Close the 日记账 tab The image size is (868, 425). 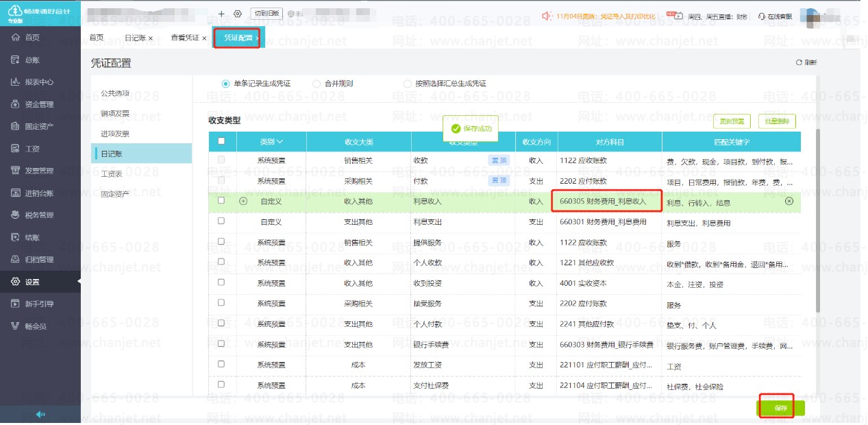point(151,38)
